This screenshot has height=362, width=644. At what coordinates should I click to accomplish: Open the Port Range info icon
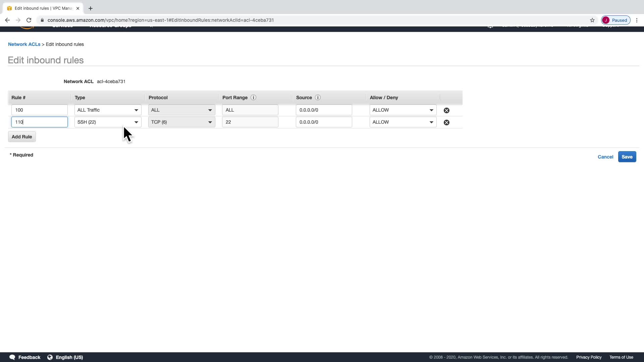[253, 98]
